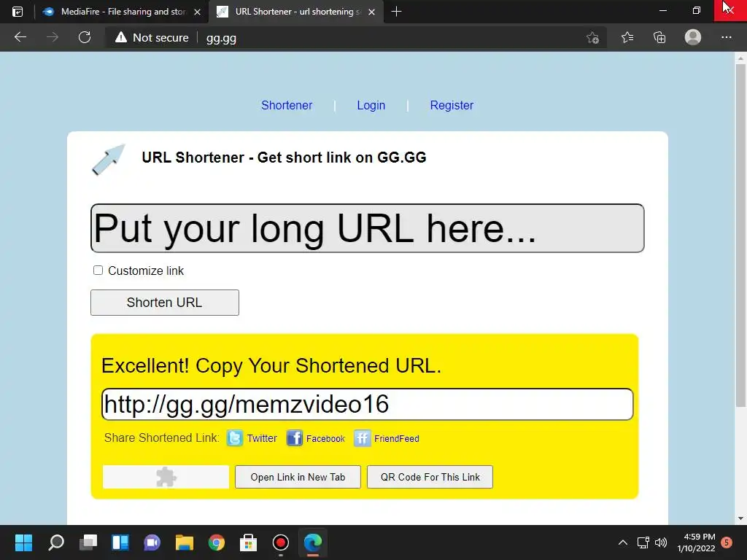Open the Widgets panel
Viewport: 747px width, 560px height.
point(120,542)
